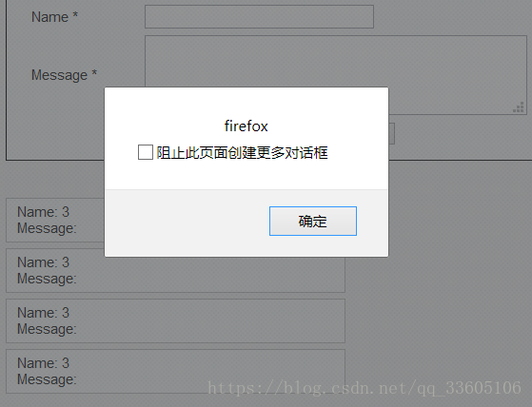Viewport: 532px width, 407px height.
Task: Click Message: text in the last entry
Action: click(x=47, y=379)
